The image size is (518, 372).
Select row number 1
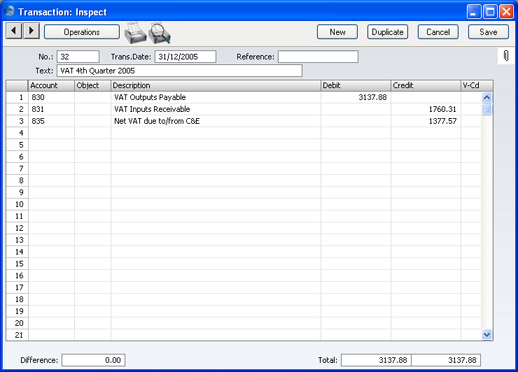17,97
